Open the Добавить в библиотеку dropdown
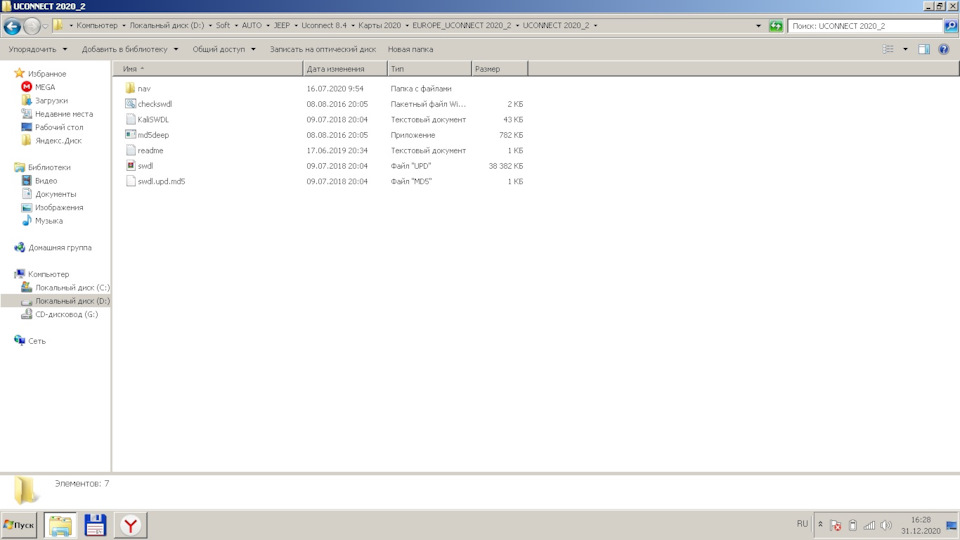This screenshot has width=960, height=540. click(130, 49)
